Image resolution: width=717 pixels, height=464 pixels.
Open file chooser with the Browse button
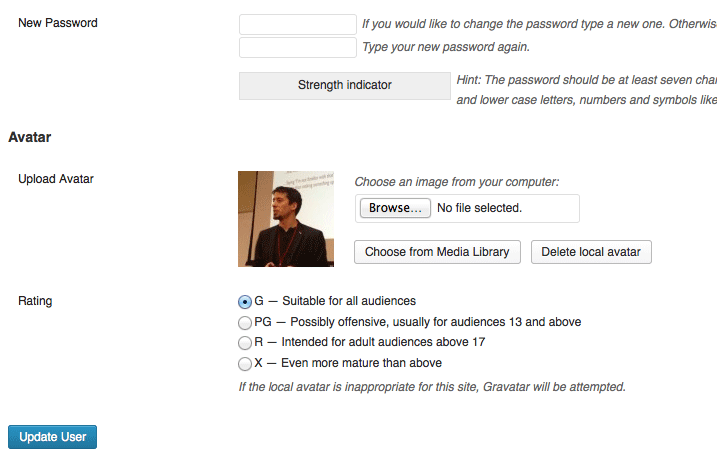coord(395,208)
